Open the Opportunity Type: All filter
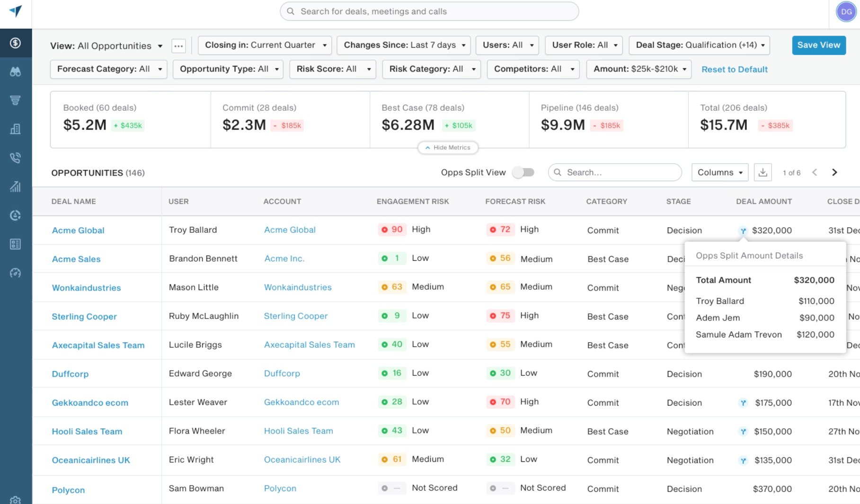 click(228, 69)
